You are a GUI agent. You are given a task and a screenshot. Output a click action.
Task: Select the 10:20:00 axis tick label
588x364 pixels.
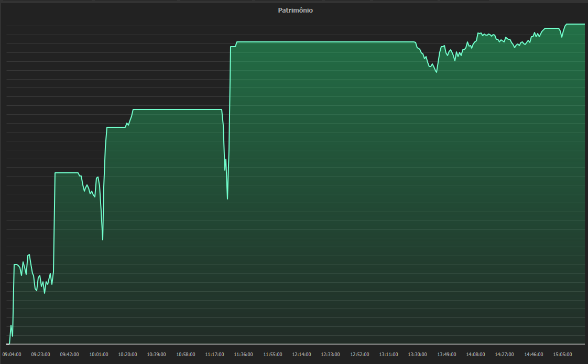[x=127, y=354]
